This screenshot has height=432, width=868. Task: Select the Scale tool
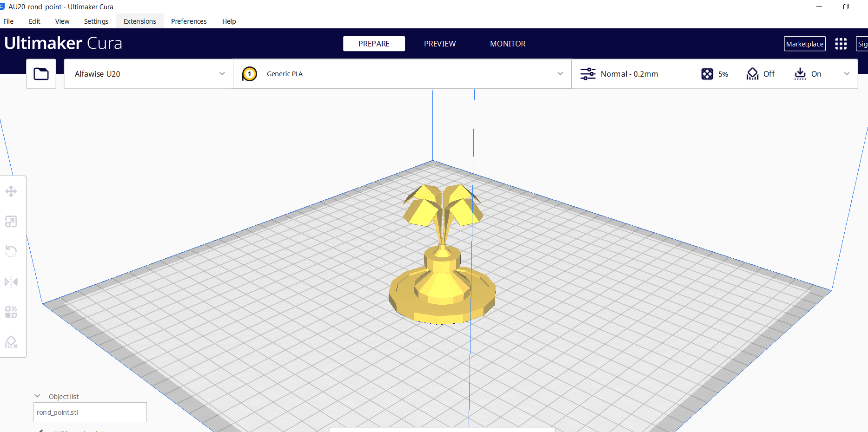click(11, 222)
